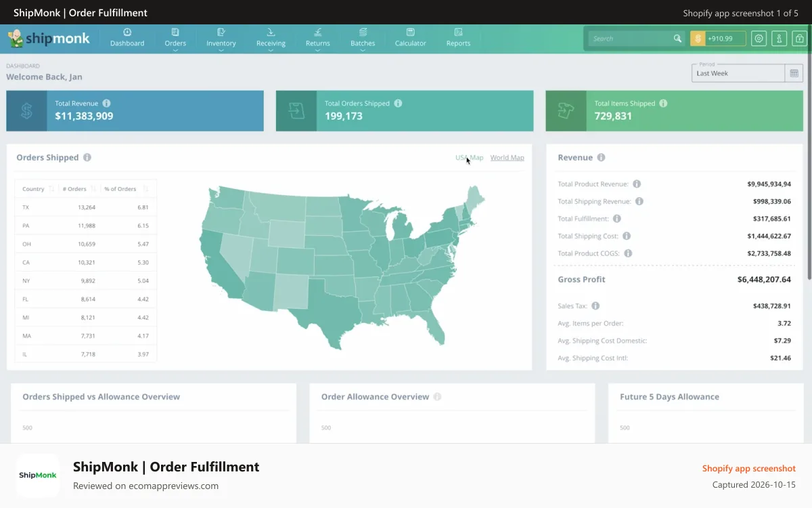Select the OH row in table
Viewport: 812px width, 508px height.
[86, 244]
